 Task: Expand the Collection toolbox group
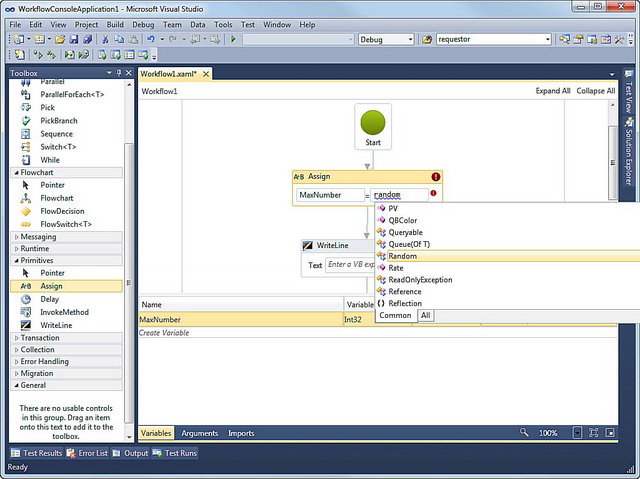pyautogui.click(x=16, y=350)
